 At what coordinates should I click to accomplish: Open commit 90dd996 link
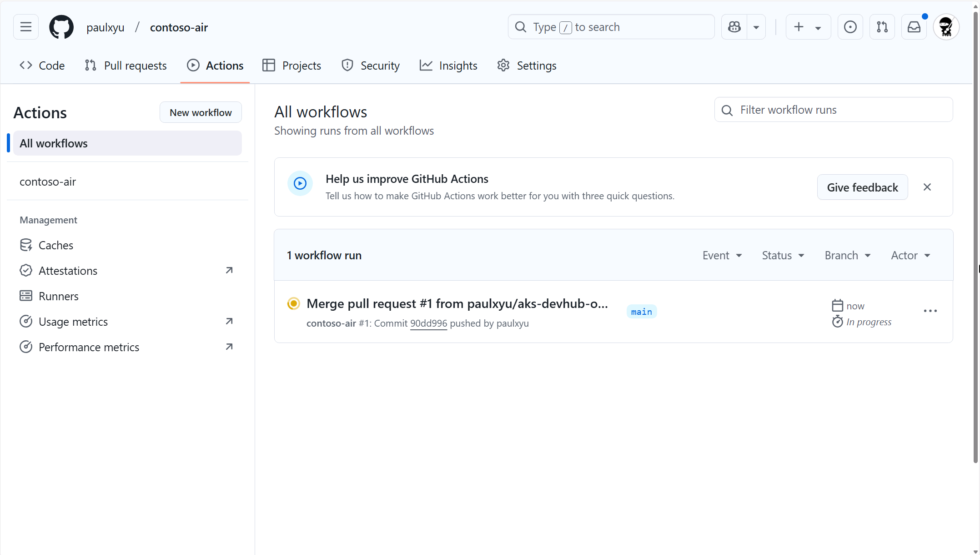[x=428, y=323]
